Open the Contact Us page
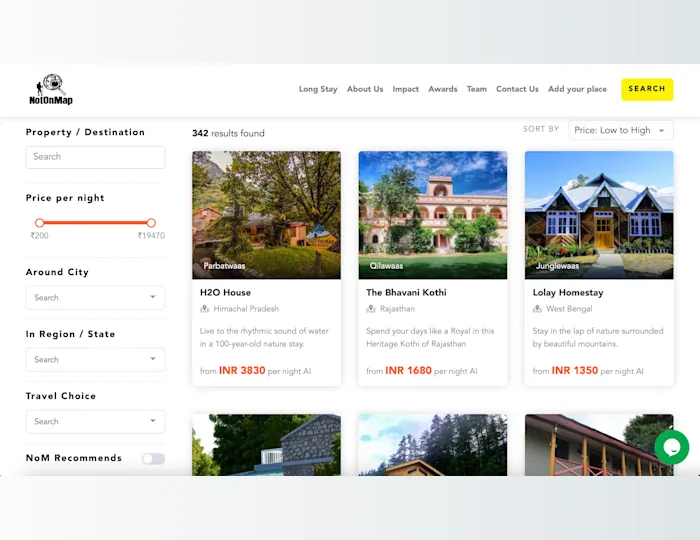Screen dimensions: 700x540 [517, 89]
